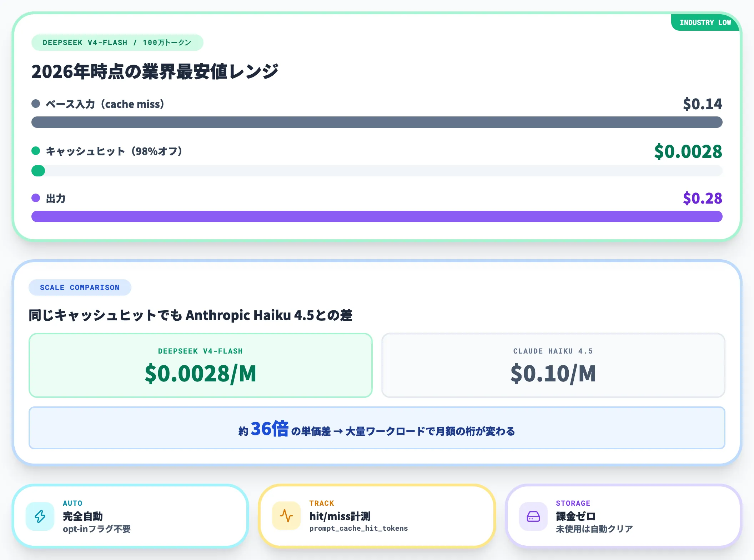Screen dimensions: 754x560
Task: Click the キャッシュヒット（98%オフ）label
Action: click(114, 151)
